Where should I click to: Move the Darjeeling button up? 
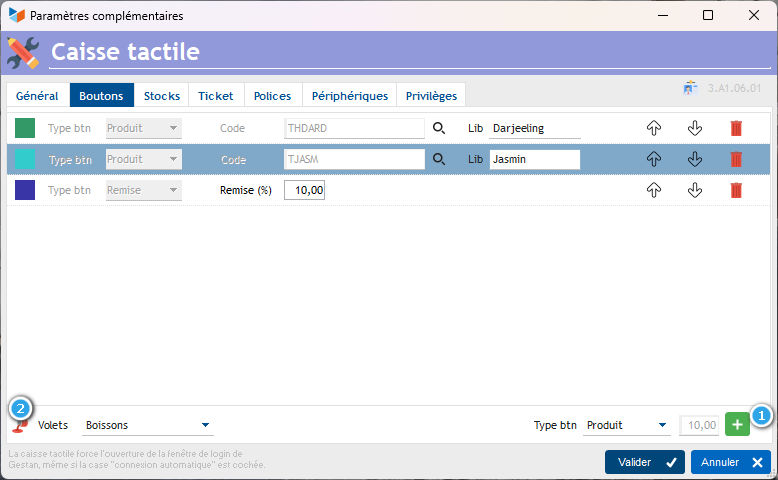tap(654, 128)
